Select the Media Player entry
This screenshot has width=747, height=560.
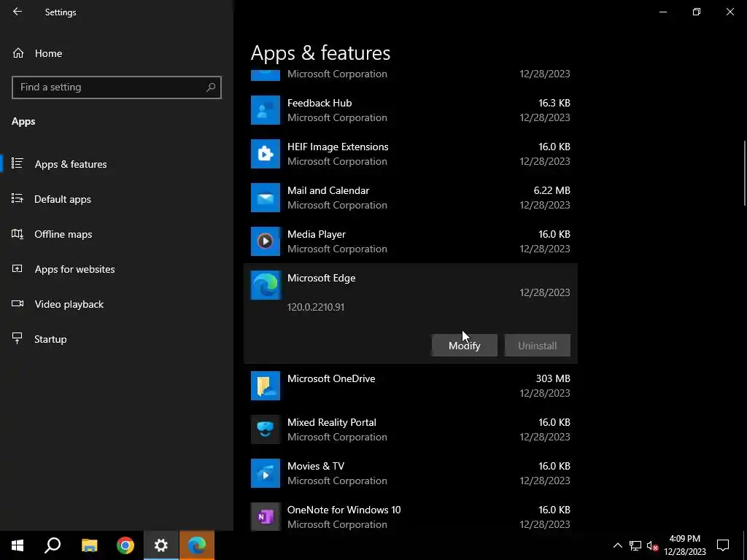pyautogui.click(x=410, y=241)
